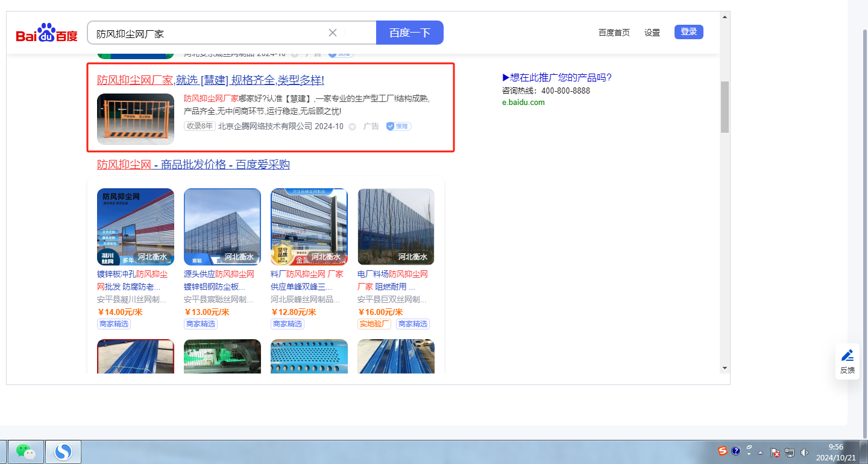Open Sogou browser from the taskbar
This screenshot has width=868, height=464.
[x=63, y=451]
